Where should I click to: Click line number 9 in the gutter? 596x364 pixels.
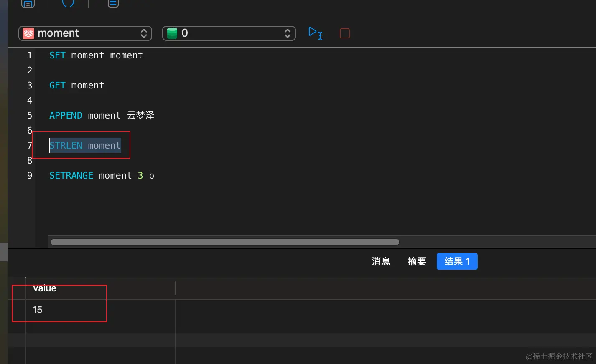pos(30,176)
